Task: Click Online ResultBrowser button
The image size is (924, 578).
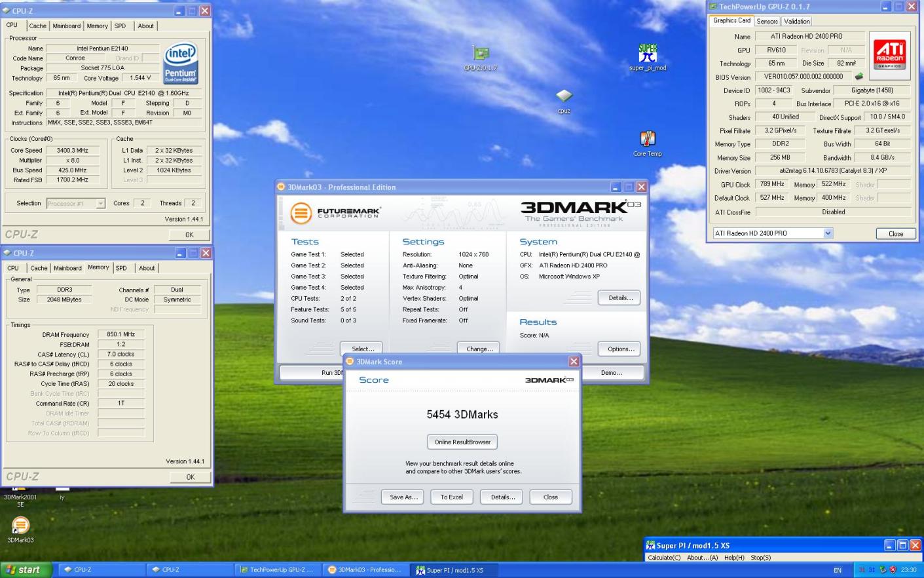Action: tap(462, 442)
